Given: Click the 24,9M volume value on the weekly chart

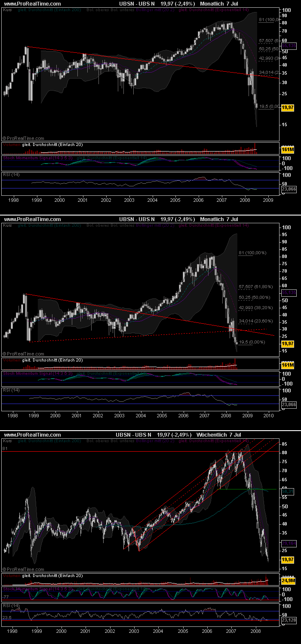Looking at the screenshot, I should point(287,580).
